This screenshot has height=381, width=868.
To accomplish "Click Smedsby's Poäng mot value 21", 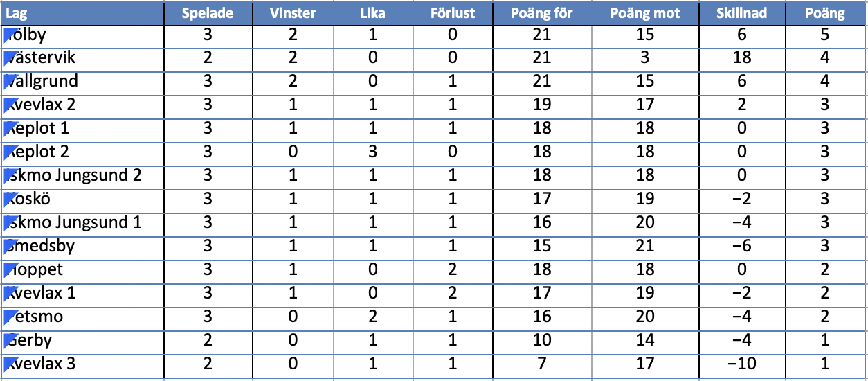I will 645,246.
